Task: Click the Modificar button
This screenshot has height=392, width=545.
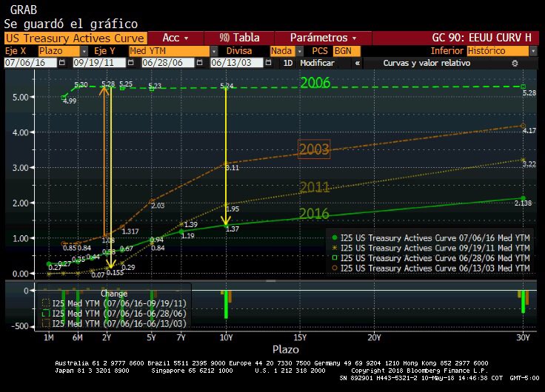Action: pos(317,63)
